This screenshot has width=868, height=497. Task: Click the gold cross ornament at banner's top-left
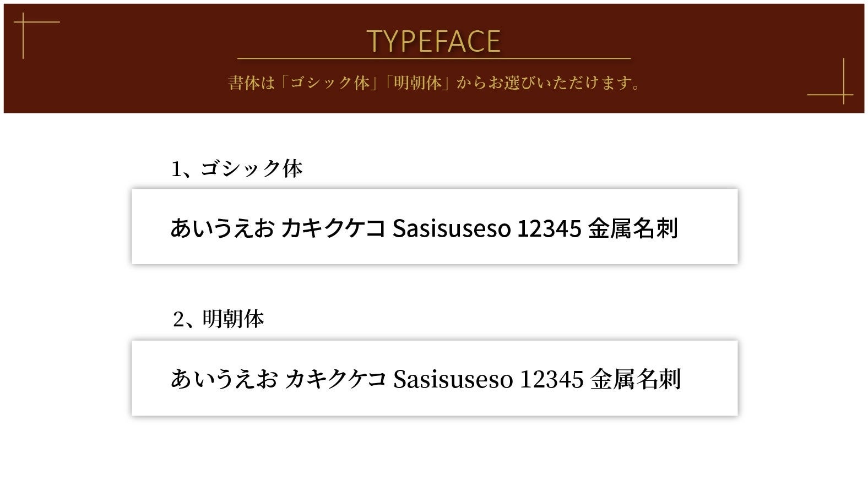23,23
